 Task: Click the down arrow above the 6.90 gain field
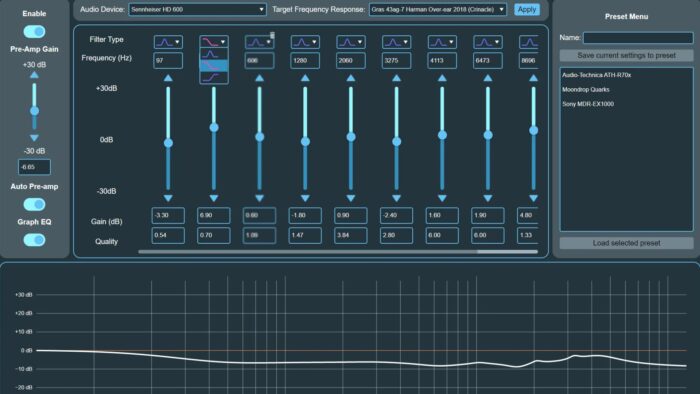[x=214, y=198]
